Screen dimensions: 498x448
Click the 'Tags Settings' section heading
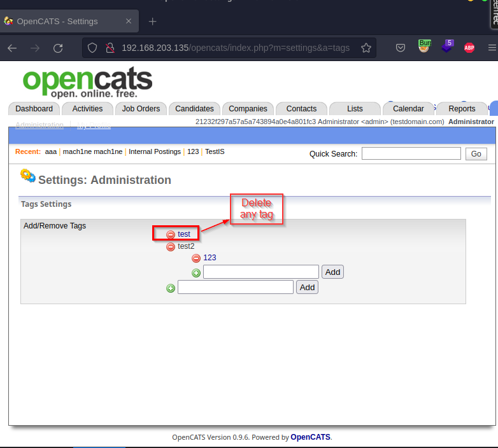pos(46,204)
